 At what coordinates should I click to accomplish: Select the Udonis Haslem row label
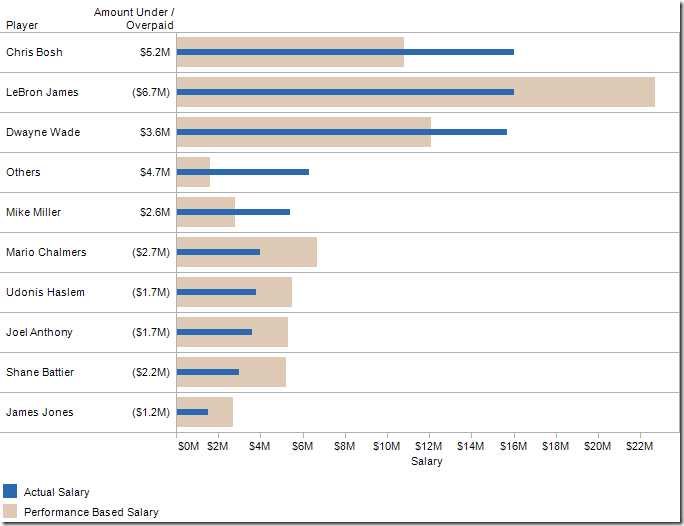[45, 292]
